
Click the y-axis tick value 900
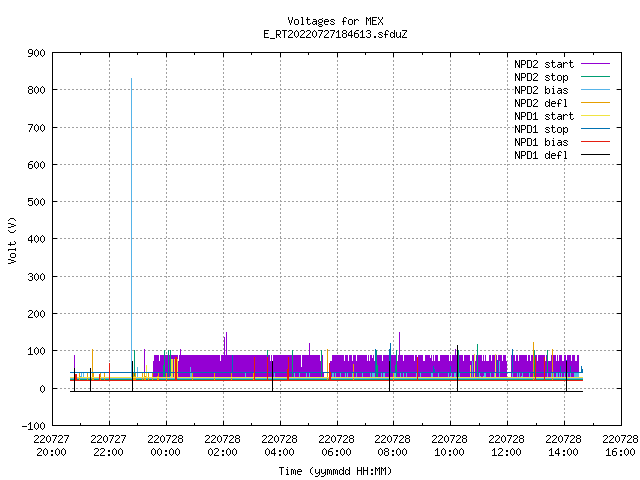[x=36, y=53]
